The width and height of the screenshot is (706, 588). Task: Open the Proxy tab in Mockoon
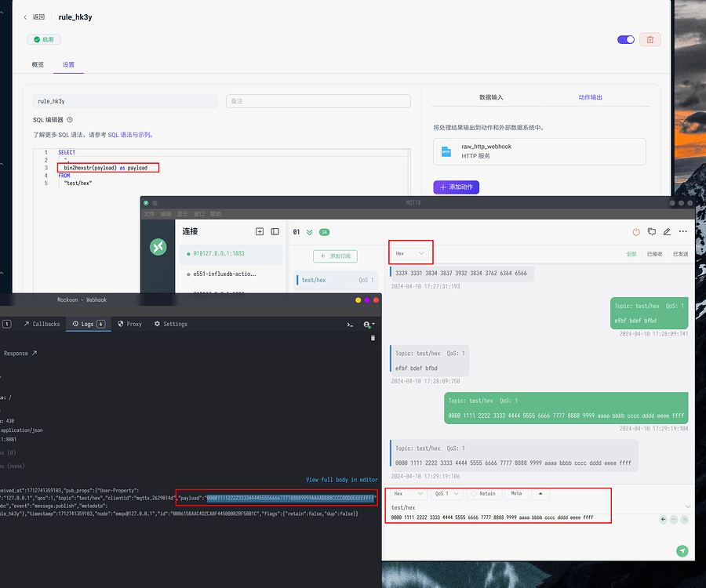[129, 324]
